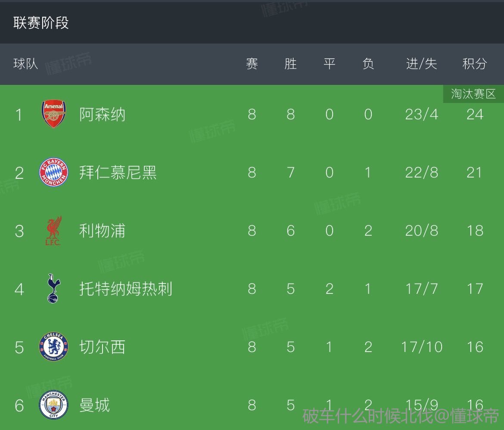Tap Liverpool's 20/8 goals record
Image resolution: width=504 pixels, height=430 pixels.
421,231
